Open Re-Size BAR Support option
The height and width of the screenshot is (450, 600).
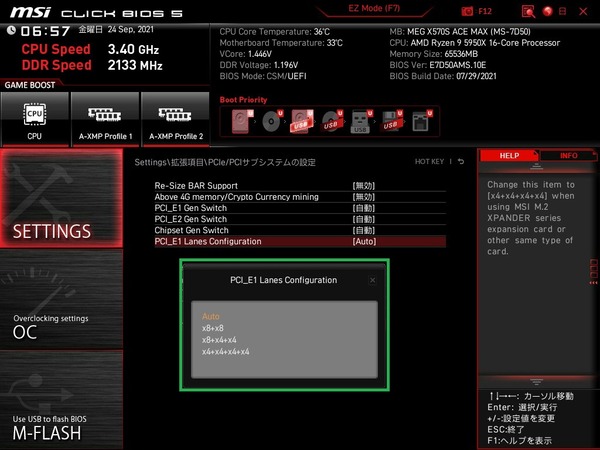(x=300, y=186)
